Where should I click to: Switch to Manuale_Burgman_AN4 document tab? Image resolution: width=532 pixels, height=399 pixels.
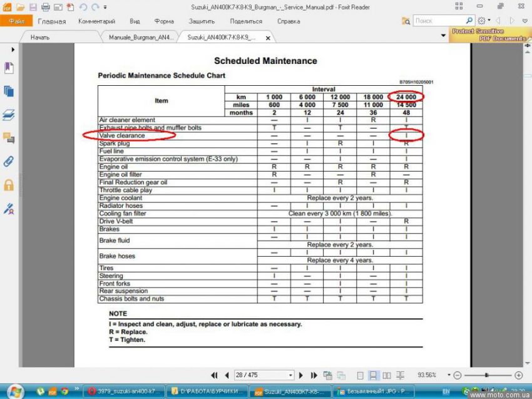click(141, 38)
